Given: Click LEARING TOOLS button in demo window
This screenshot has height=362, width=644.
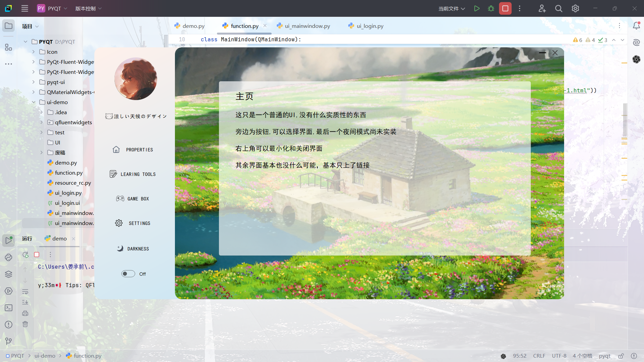Looking at the screenshot, I should point(133,174).
